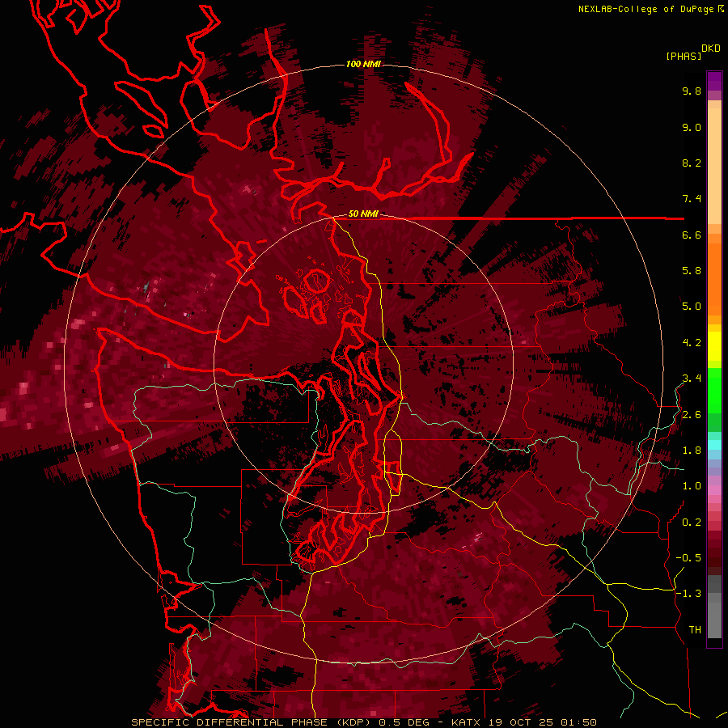Click the 5.0 legend value

pos(692,307)
